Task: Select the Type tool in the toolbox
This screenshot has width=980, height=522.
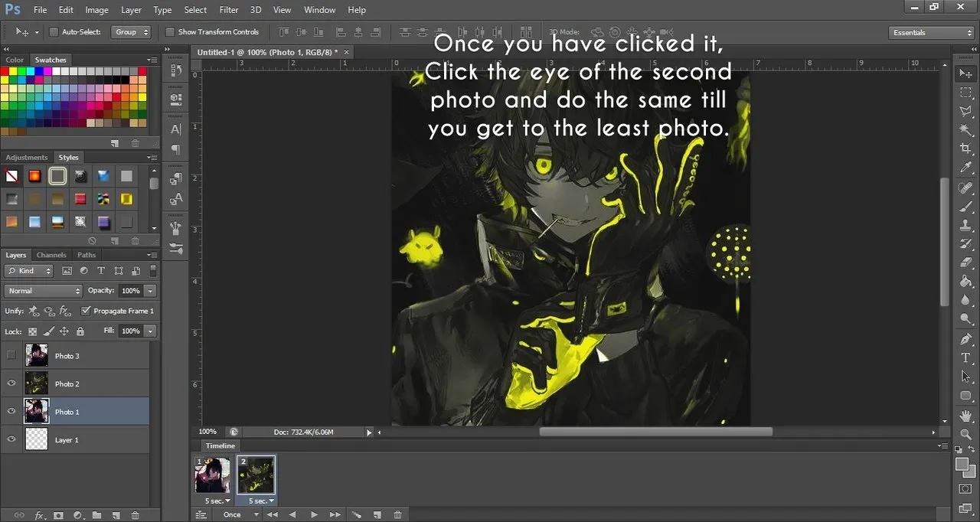Action: (x=965, y=358)
